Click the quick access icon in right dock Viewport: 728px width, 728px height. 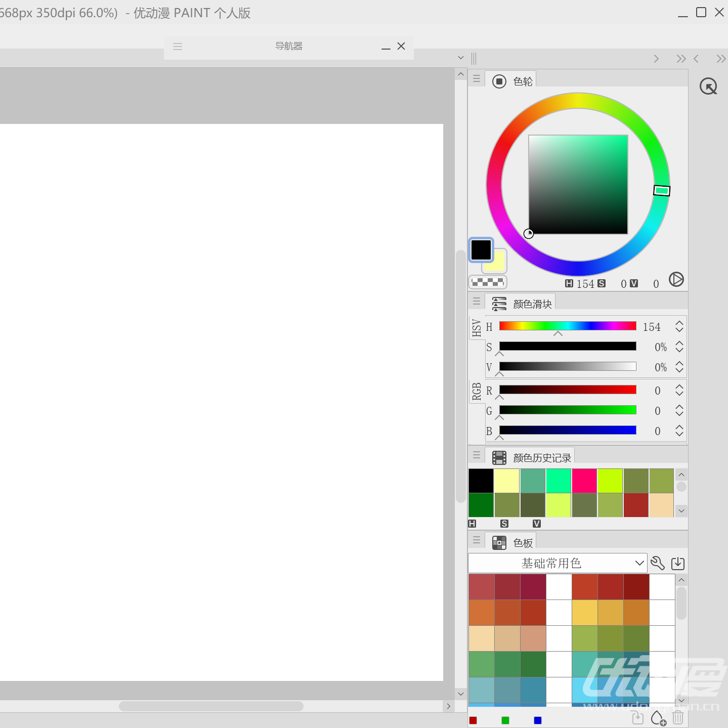(708, 87)
